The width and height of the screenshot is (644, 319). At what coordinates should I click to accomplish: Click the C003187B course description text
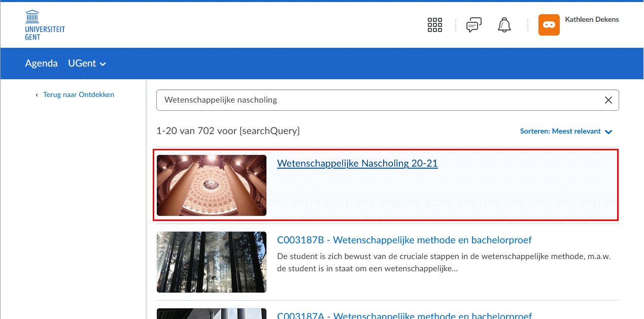click(x=443, y=262)
